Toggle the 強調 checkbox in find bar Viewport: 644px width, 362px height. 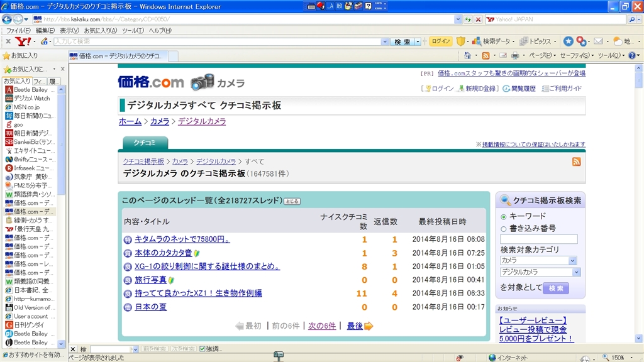click(x=203, y=349)
